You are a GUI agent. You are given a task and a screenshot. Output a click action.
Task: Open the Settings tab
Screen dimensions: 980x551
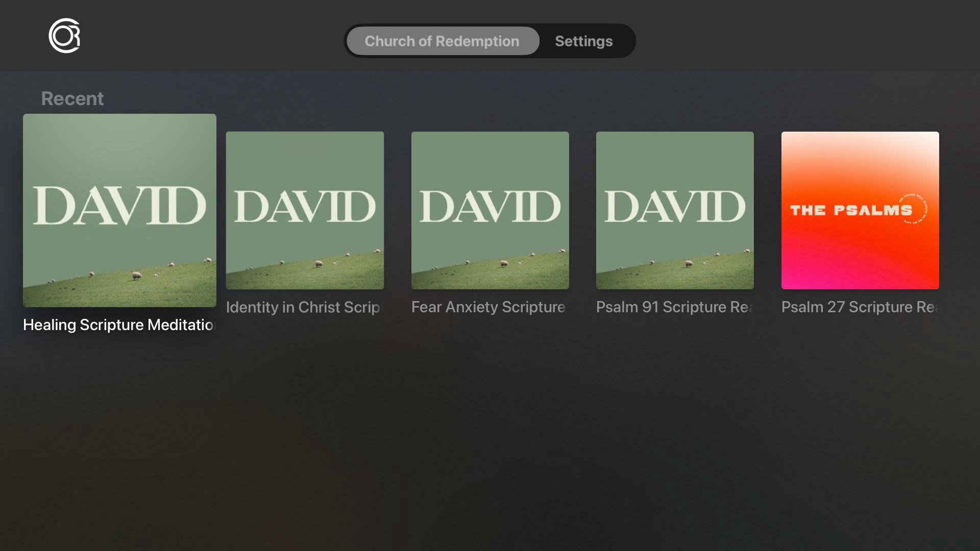click(x=583, y=41)
